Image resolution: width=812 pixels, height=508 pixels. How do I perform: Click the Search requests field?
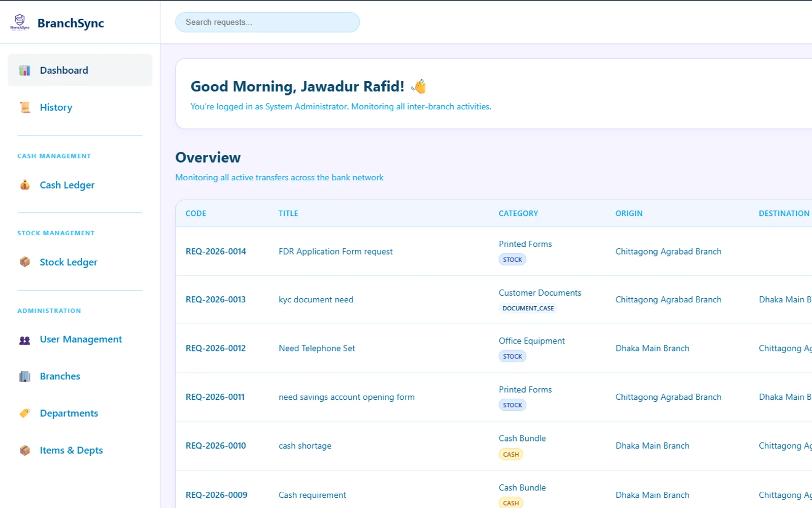267,22
